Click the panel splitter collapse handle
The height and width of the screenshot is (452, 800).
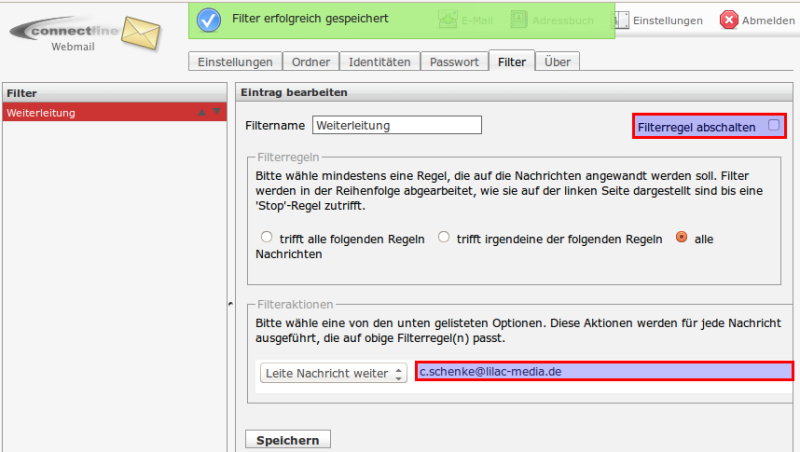(x=230, y=302)
